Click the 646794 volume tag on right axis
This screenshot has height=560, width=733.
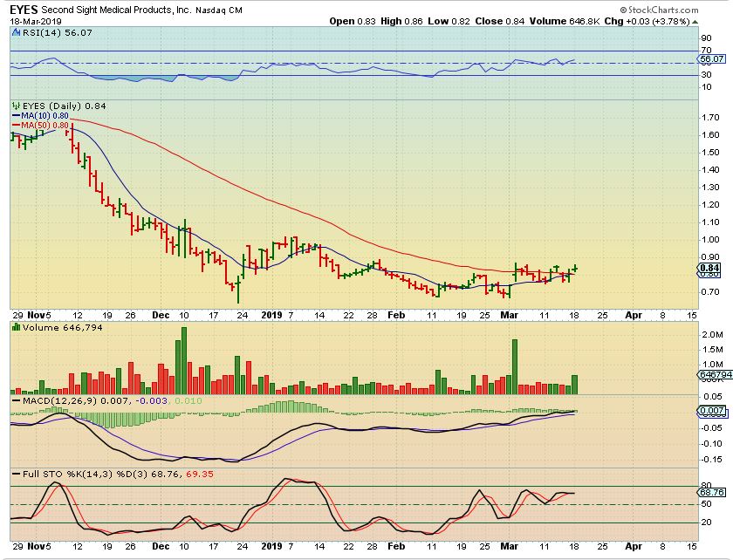point(715,374)
